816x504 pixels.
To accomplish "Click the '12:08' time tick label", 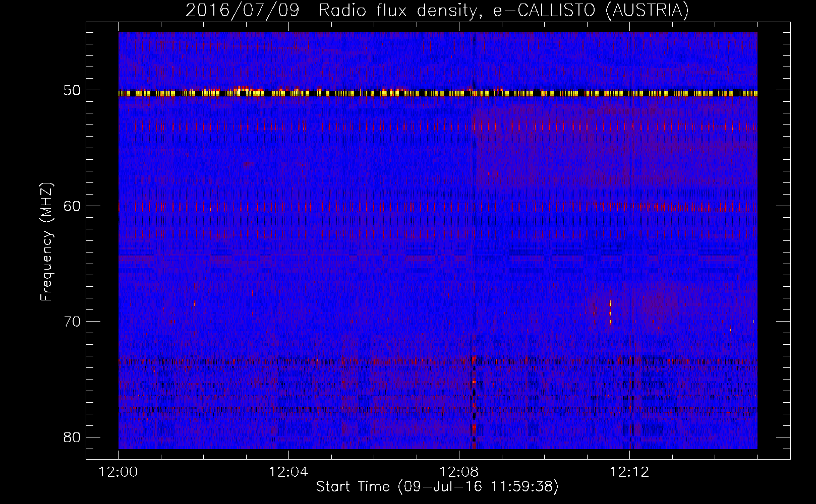I will point(459,472).
